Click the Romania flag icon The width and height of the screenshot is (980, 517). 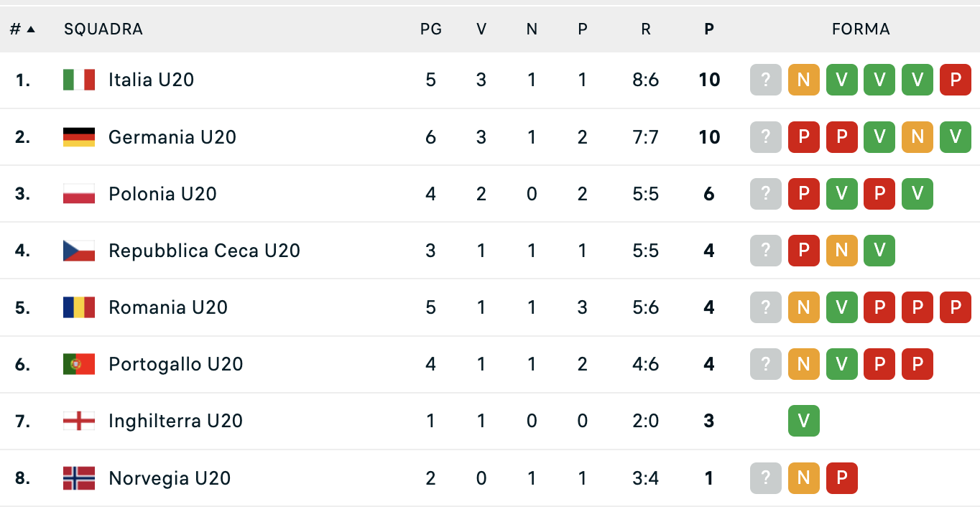79,307
